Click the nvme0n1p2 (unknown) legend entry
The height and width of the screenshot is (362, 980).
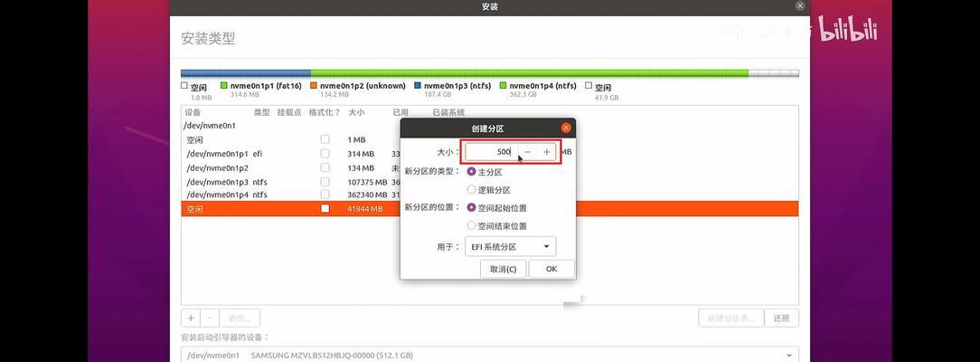pyautogui.click(x=357, y=90)
